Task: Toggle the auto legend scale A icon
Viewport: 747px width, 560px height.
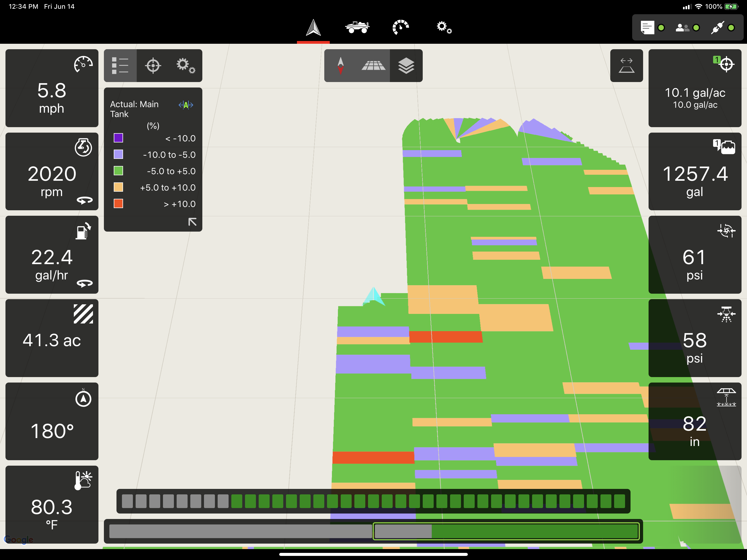Action: pyautogui.click(x=186, y=105)
